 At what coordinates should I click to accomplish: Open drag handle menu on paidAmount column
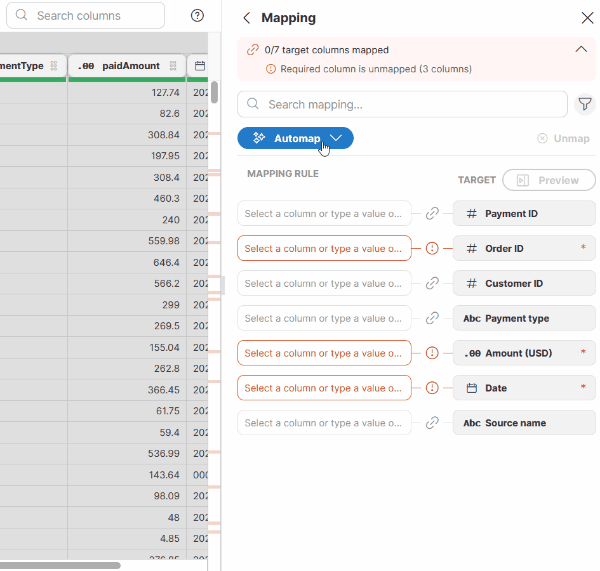pos(173,66)
